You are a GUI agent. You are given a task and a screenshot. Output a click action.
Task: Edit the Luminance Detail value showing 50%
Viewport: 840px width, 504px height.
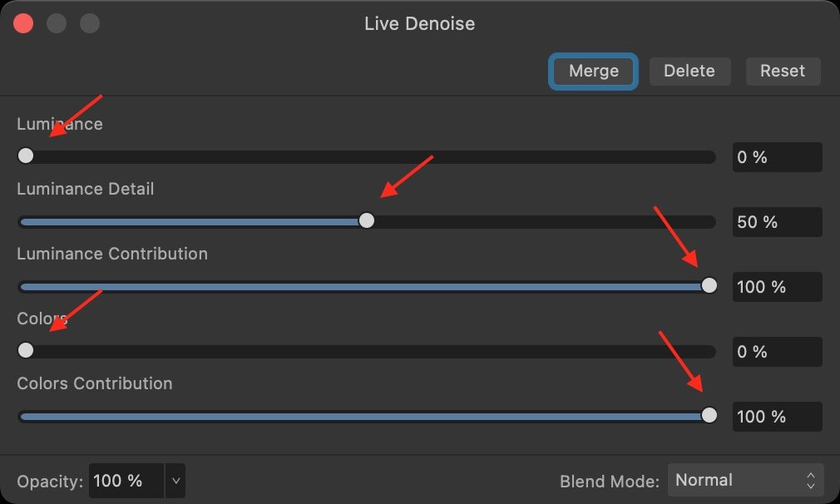(x=776, y=221)
